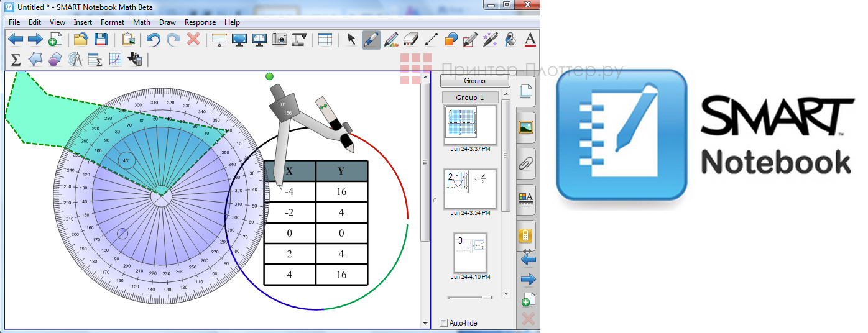Open the Groups dropdown button

475,81
